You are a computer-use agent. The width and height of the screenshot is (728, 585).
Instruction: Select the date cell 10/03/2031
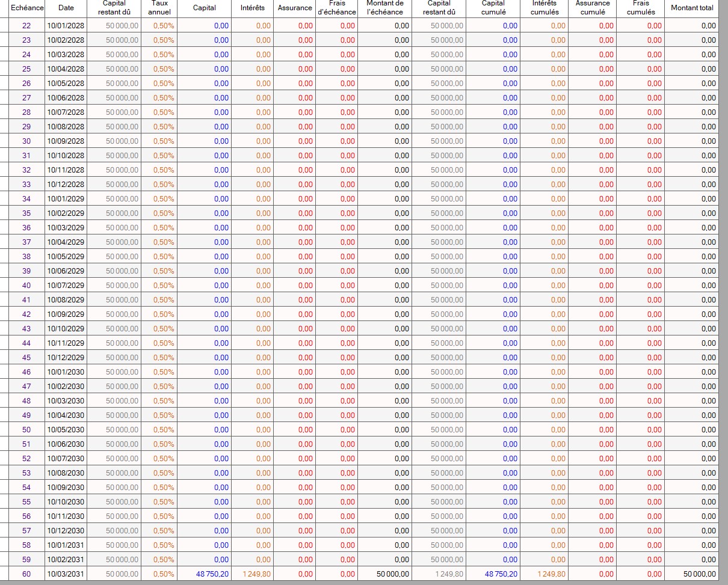(x=66, y=574)
